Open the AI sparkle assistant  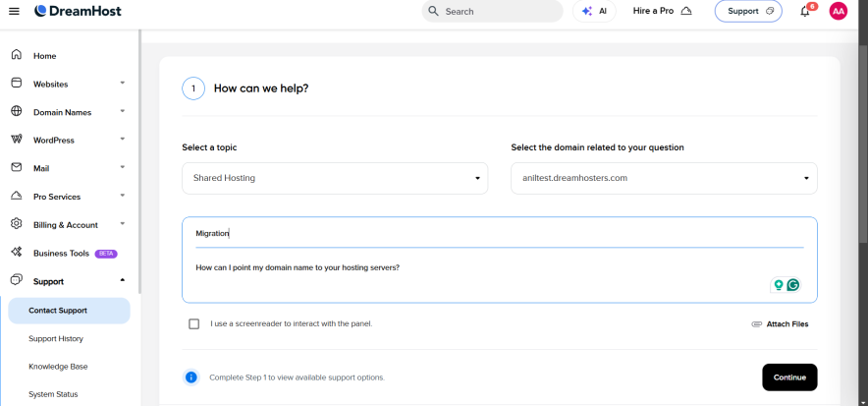(x=587, y=11)
